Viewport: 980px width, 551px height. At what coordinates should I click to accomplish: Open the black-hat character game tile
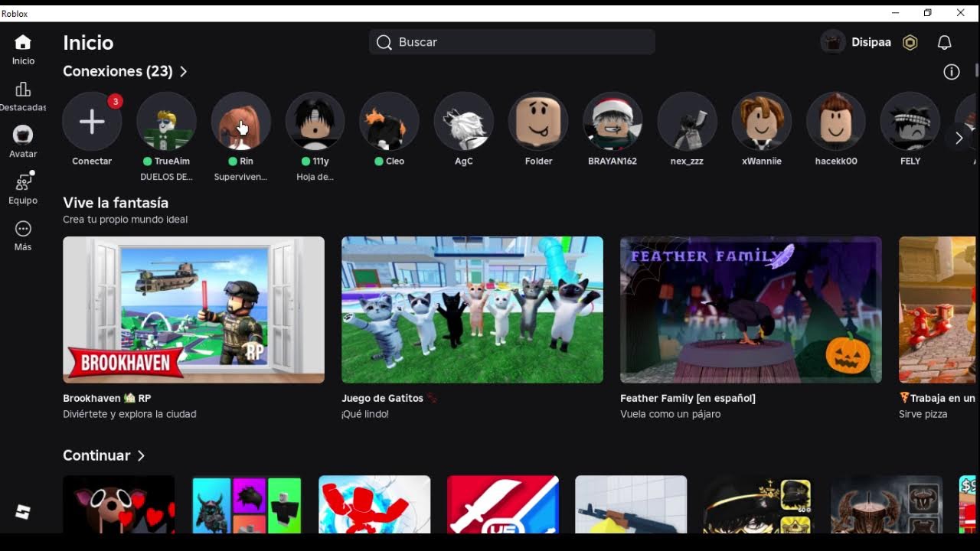[x=759, y=504]
